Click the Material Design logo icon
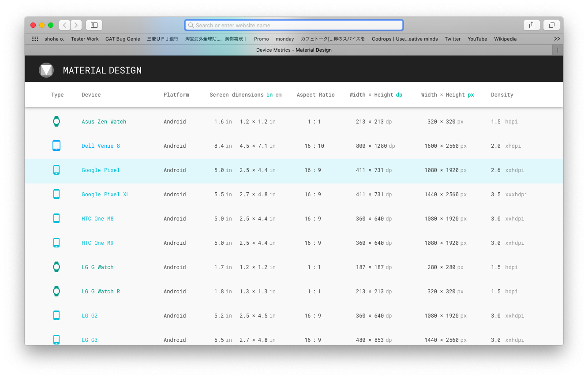Screen dimensions: 588x378 coord(46,70)
